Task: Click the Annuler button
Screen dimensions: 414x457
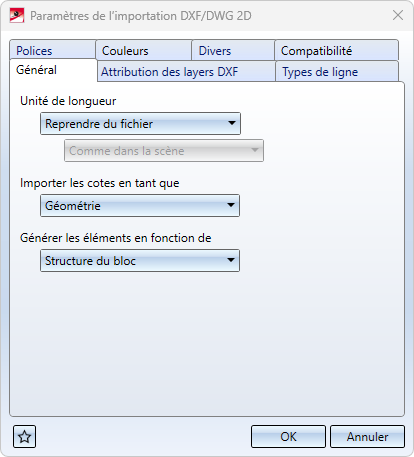Action: click(x=367, y=436)
